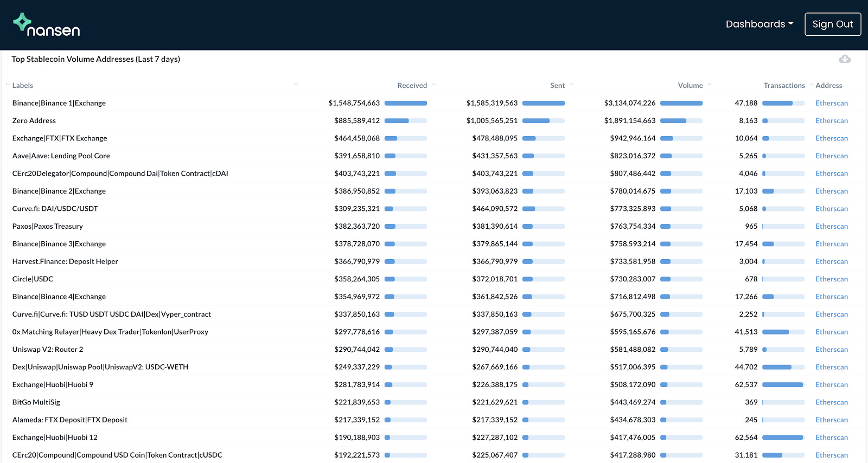Screen dimensions: 868x463
Task: Open Etherscan link for Binance 3
Action: coord(832,244)
